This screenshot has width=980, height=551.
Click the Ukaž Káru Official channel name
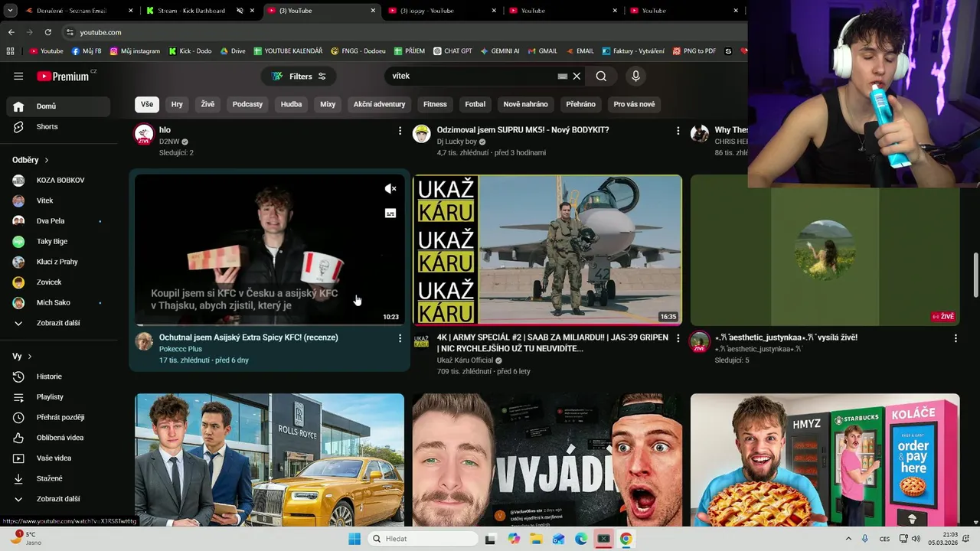[465, 360]
